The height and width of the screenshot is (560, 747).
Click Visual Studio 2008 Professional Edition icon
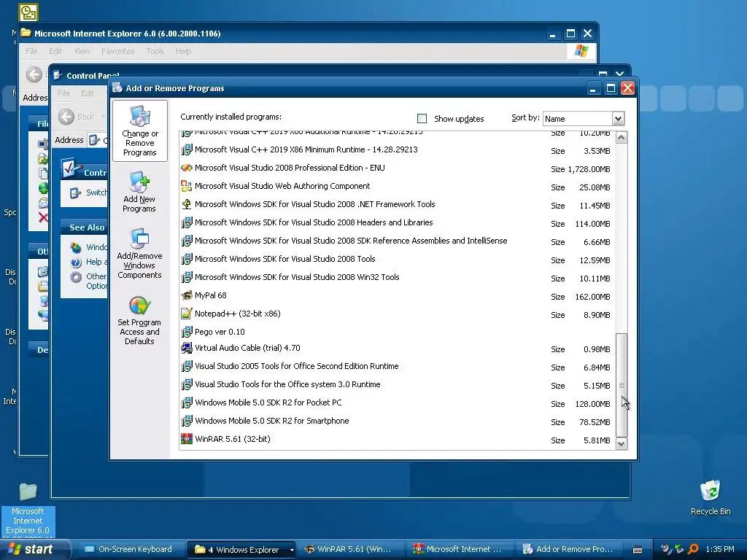[x=187, y=168]
